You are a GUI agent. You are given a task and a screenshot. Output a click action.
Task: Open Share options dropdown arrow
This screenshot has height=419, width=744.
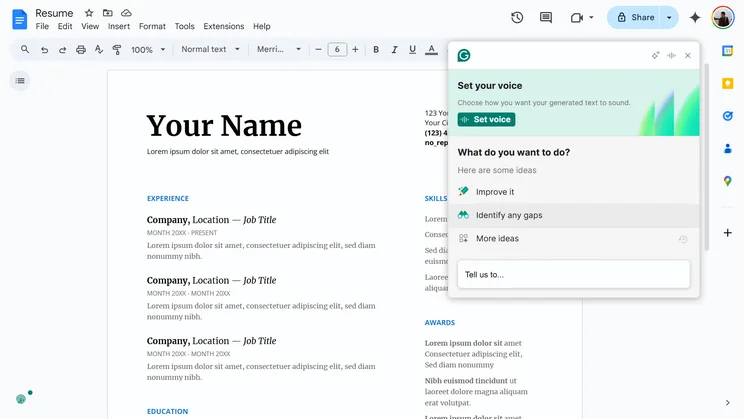click(x=669, y=18)
